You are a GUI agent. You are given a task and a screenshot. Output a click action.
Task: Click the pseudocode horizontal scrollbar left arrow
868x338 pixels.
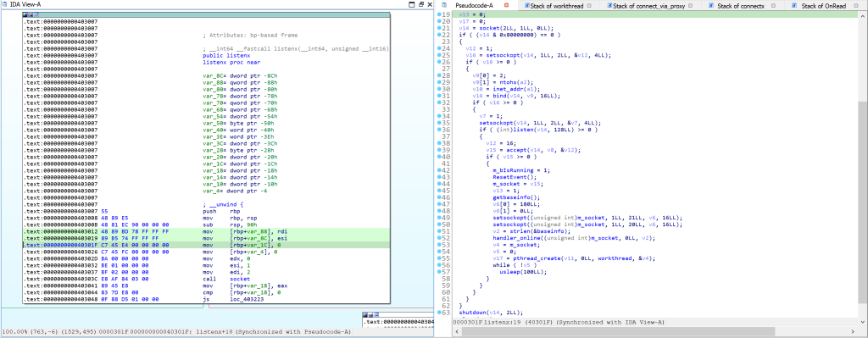[457, 331]
